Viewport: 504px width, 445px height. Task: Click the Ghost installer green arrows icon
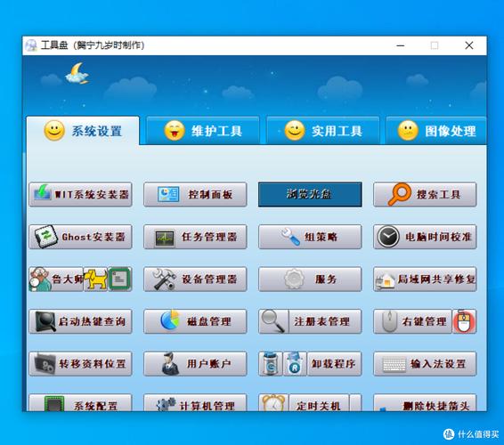[46, 237]
